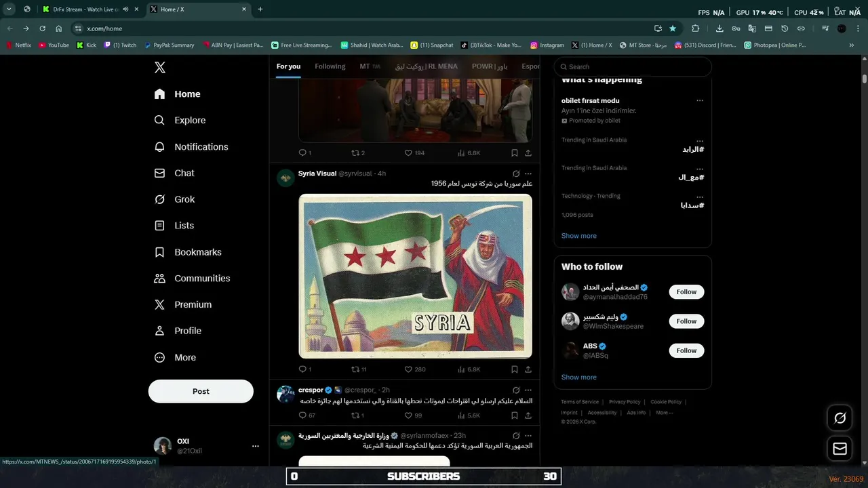Screen dimensions: 868x488
Task: Open Premium in the sidebar
Action: click(x=183, y=304)
